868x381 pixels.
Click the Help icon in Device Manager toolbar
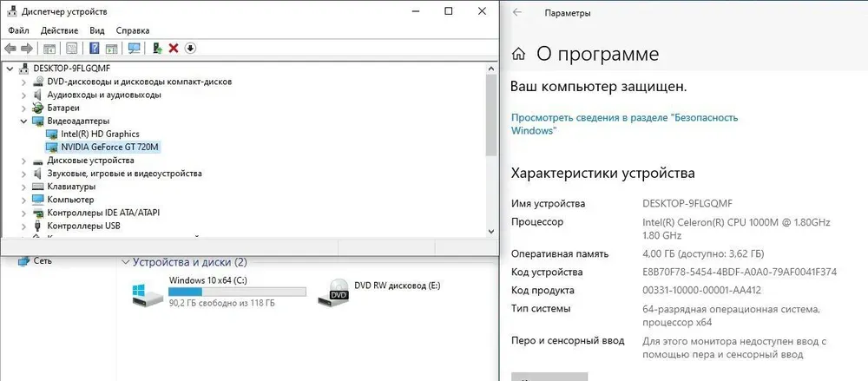(94, 48)
